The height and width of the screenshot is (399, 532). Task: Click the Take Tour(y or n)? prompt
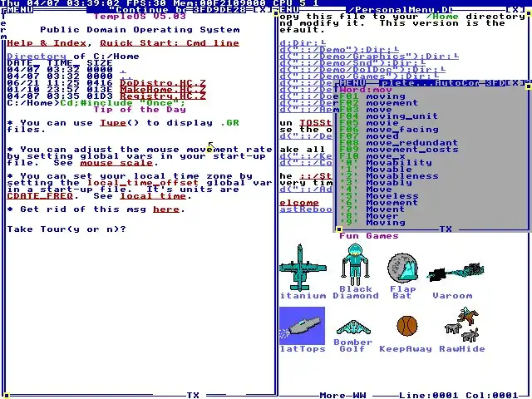point(66,229)
